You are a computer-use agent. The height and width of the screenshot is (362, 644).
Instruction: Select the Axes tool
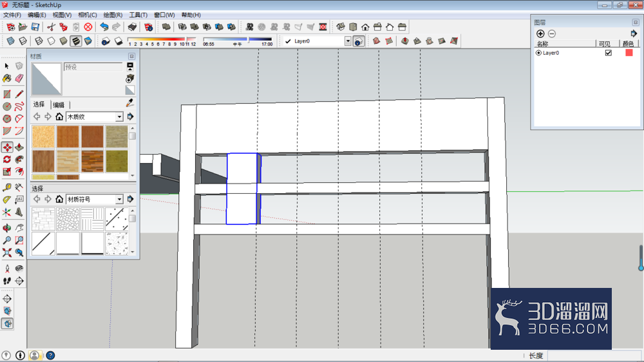(x=6, y=212)
